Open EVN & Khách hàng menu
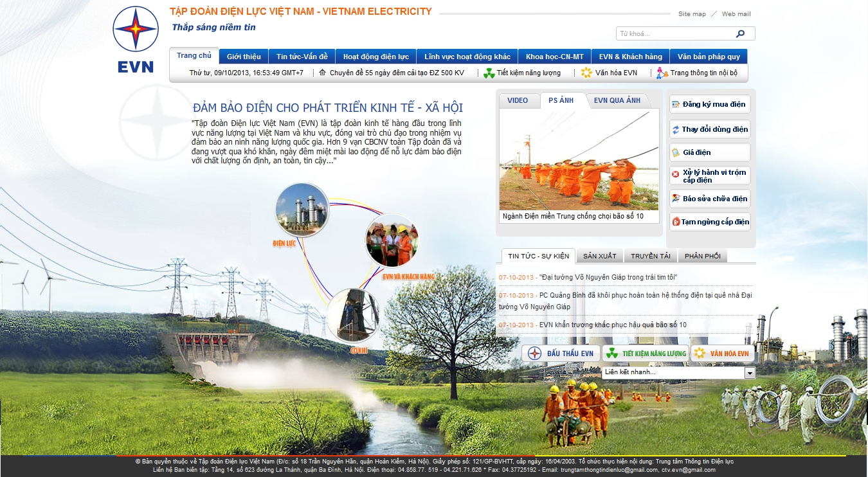 [x=630, y=57]
